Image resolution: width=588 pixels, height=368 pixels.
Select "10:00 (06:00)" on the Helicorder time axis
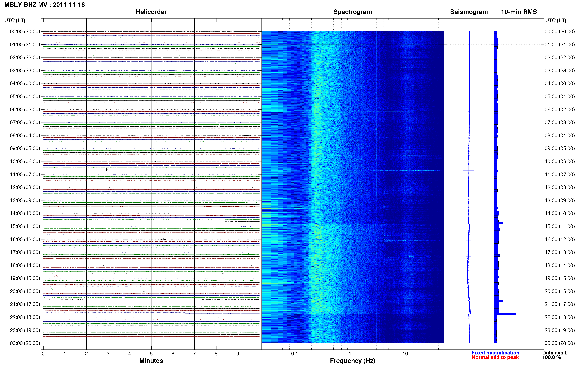click(x=25, y=161)
